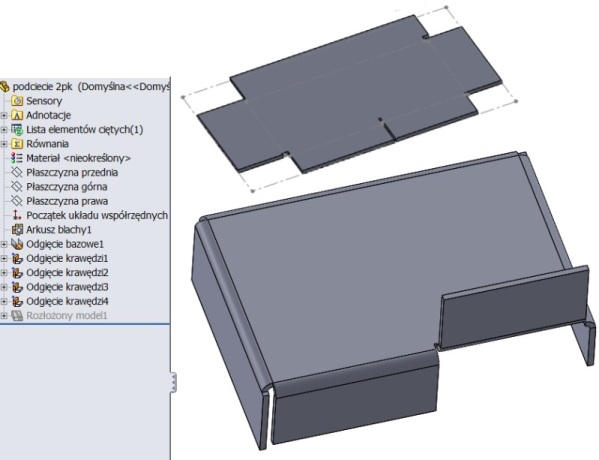The height and width of the screenshot is (460, 599).
Task: Click the Sensory folder icon
Action: pyautogui.click(x=17, y=101)
